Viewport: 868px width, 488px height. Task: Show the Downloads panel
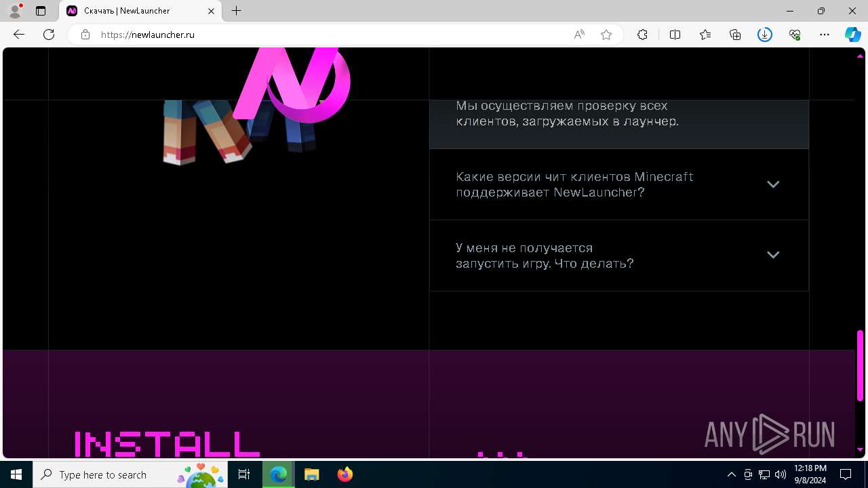click(765, 35)
